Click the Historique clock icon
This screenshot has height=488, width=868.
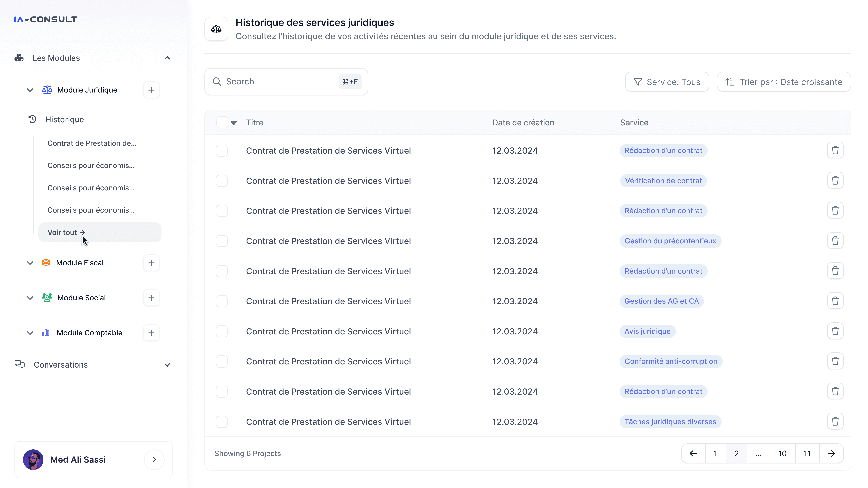coord(32,119)
